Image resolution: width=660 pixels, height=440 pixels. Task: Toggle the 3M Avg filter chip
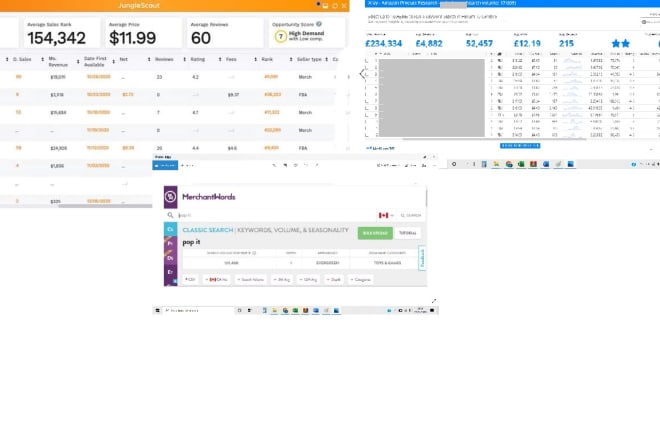pyautogui.click(x=282, y=279)
